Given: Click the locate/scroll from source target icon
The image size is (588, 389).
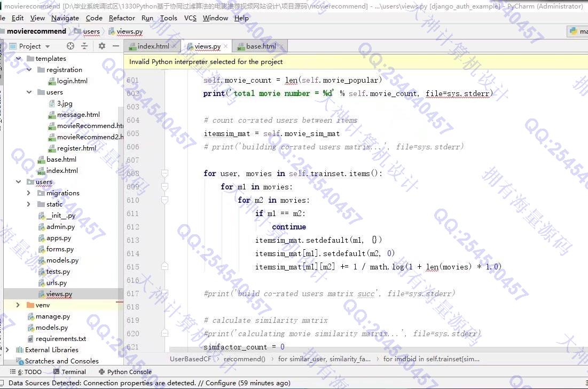Looking at the screenshot, I should click(x=70, y=46).
